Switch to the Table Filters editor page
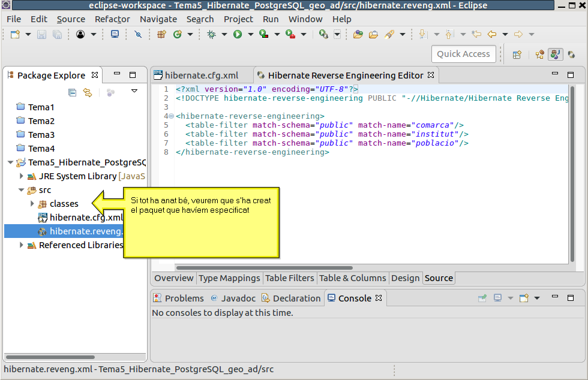This screenshot has height=380, width=588. pos(289,278)
